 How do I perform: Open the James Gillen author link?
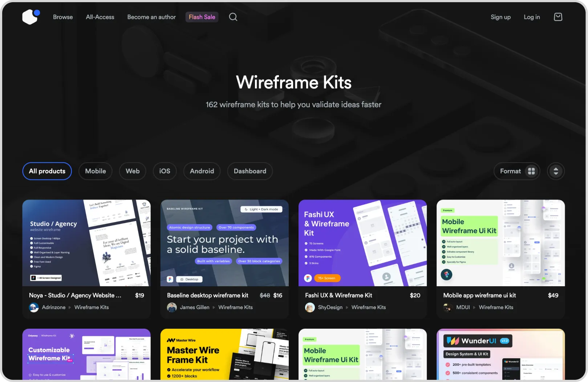point(195,307)
